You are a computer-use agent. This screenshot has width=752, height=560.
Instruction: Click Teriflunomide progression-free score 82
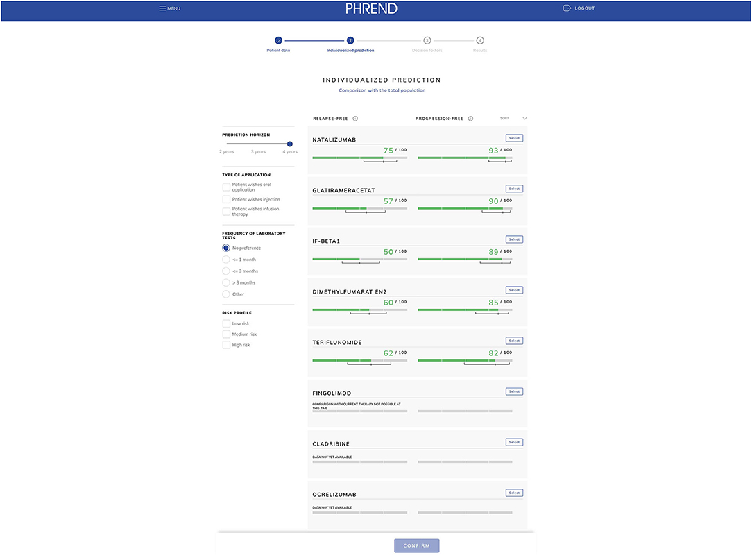tap(493, 353)
